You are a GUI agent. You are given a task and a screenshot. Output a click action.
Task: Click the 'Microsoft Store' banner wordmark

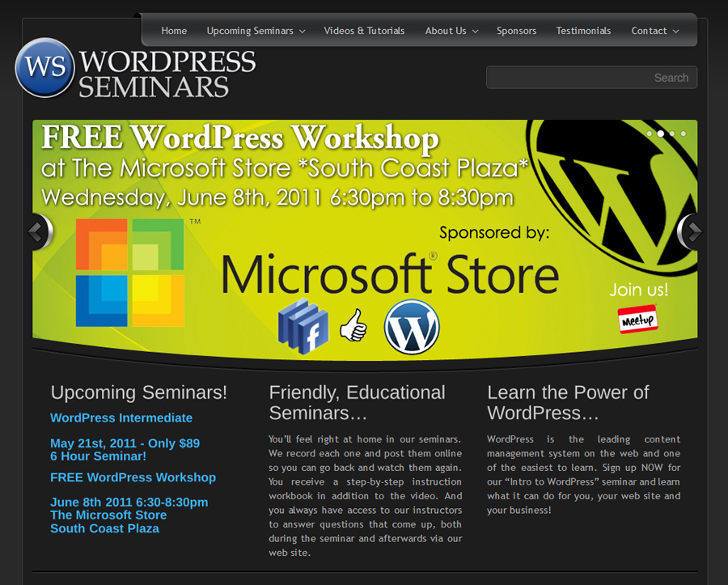390,274
